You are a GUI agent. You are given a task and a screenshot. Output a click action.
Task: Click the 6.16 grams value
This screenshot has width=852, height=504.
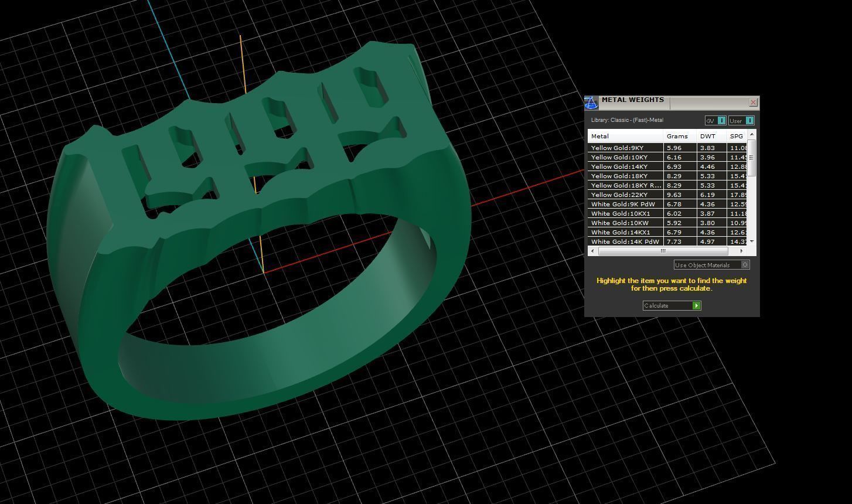[x=674, y=157]
